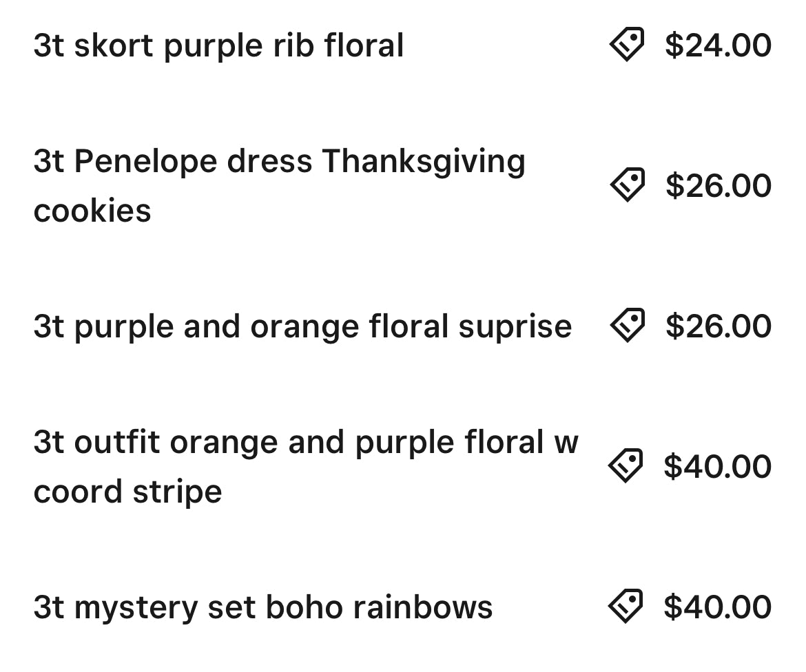Tap the $40.00 price for mystery set
806x672 pixels.
pyautogui.click(x=717, y=607)
